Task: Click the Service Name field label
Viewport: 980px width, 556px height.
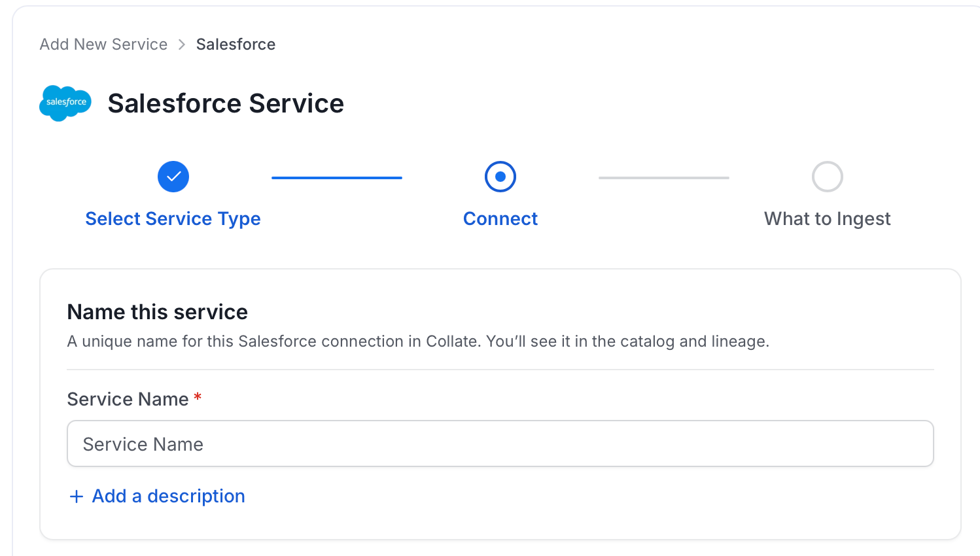Action: 128,399
